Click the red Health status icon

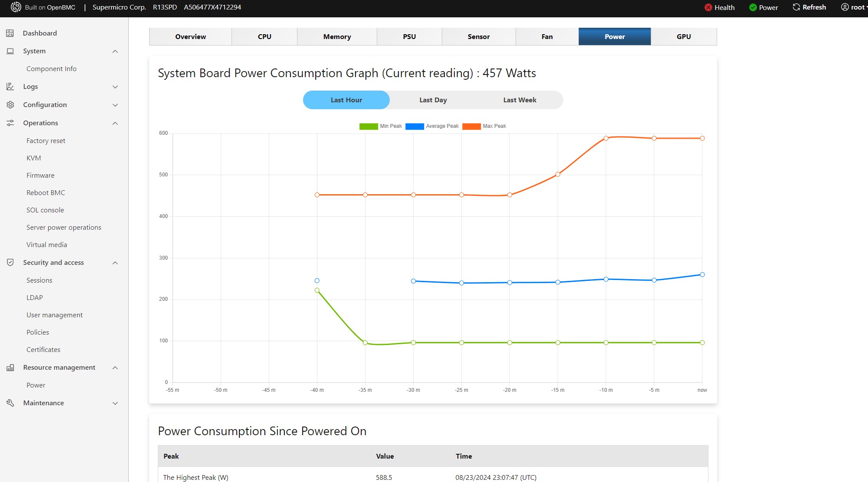[x=708, y=7]
